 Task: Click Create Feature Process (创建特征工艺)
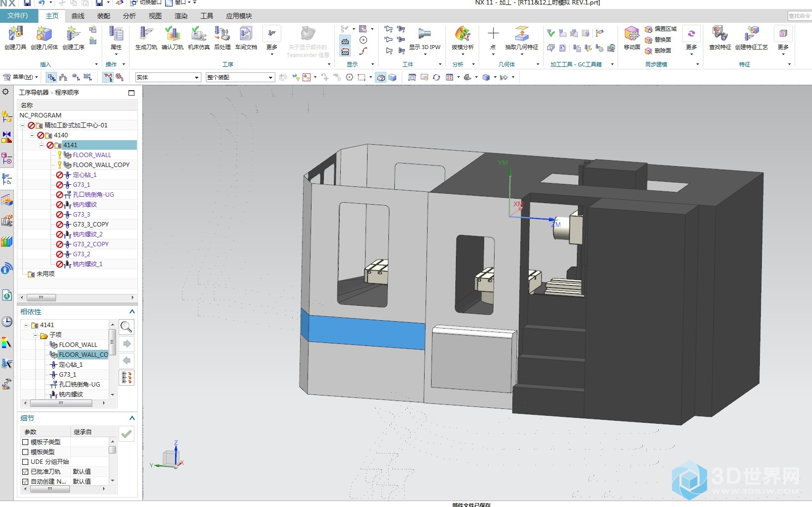751,38
